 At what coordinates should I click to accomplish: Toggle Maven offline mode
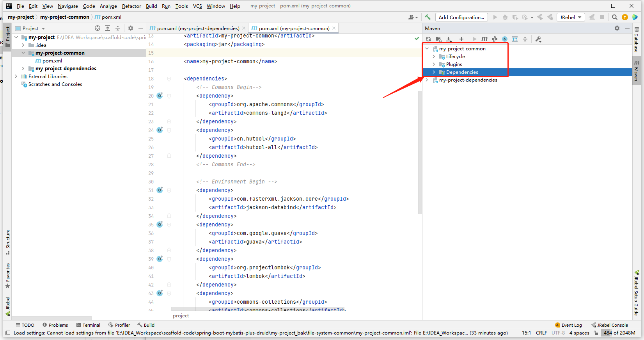tap(495, 39)
